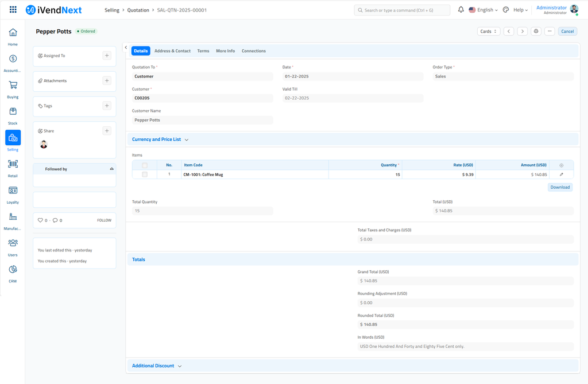Click the Cancel button
The height and width of the screenshot is (384, 588).
pyautogui.click(x=567, y=32)
